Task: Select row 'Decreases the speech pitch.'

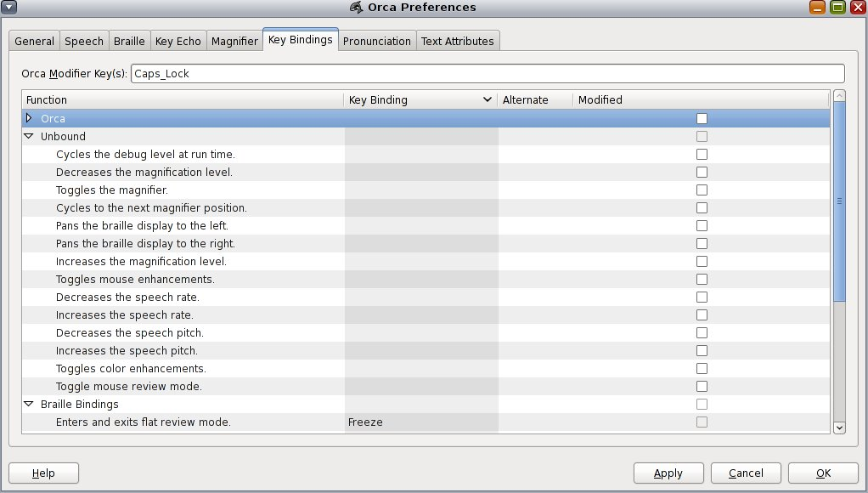Action: pyautogui.click(x=426, y=333)
